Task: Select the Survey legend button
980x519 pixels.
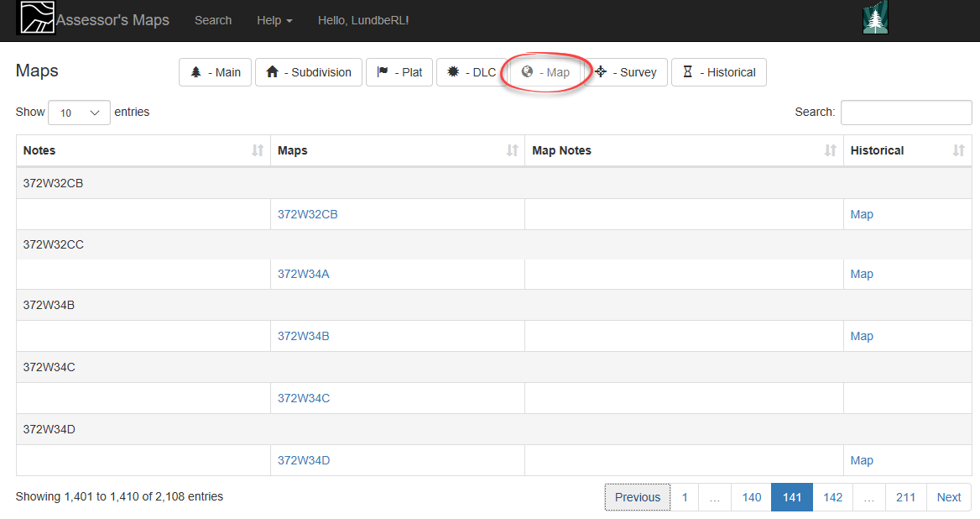Action: [x=626, y=72]
